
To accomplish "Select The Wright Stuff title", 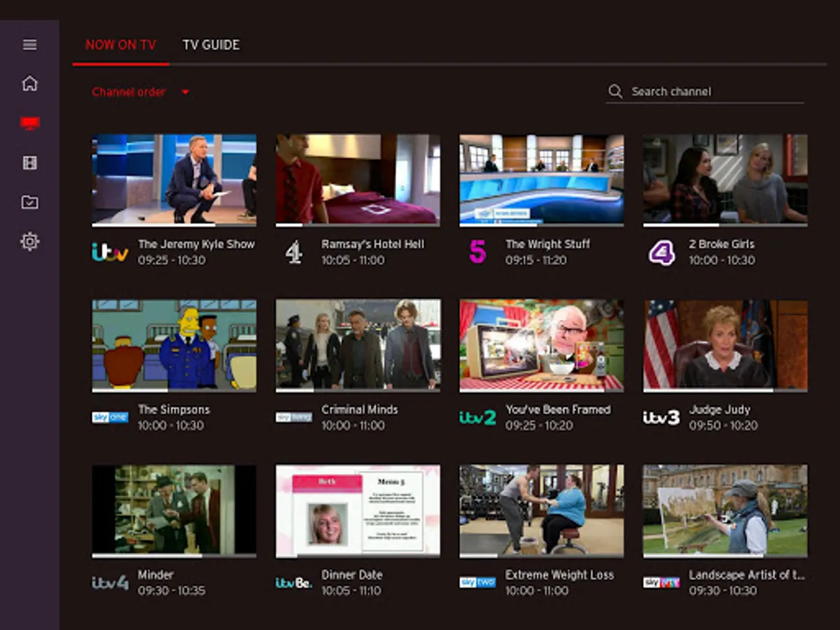I will 547,244.
